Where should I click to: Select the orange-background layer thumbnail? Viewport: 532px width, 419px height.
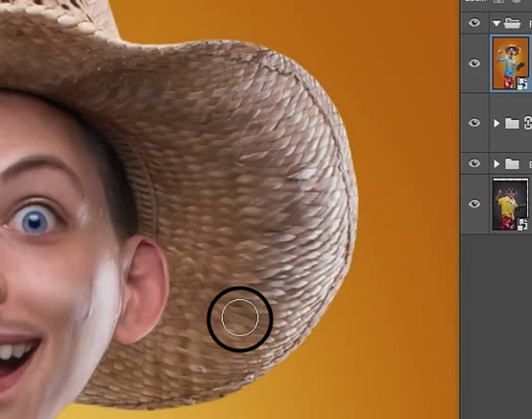point(510,63)
